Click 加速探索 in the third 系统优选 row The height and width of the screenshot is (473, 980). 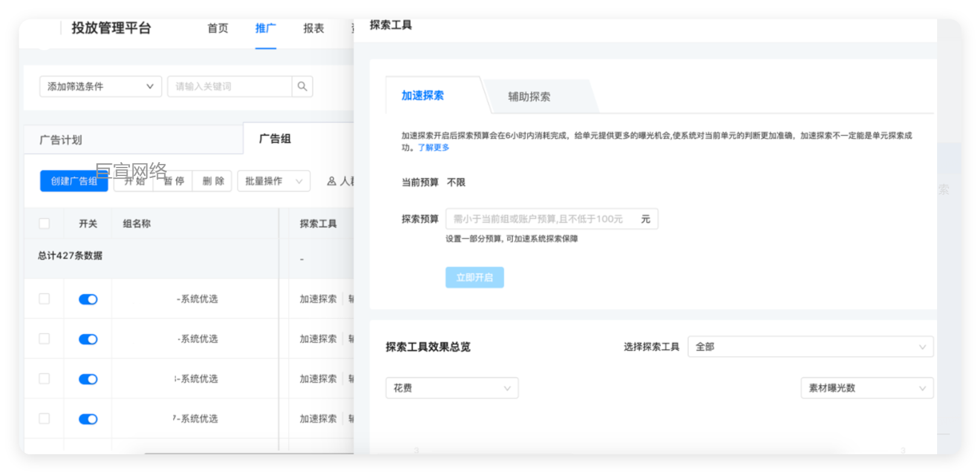pos(318,379)
